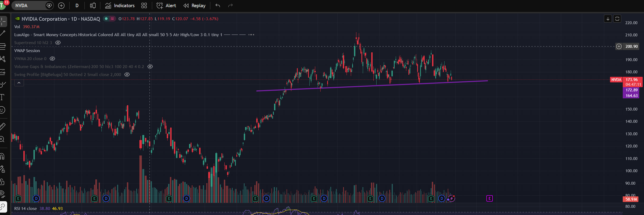Open the candlestick chart type selector
This screenshot has height=215, width=644.
coord(93,6)
